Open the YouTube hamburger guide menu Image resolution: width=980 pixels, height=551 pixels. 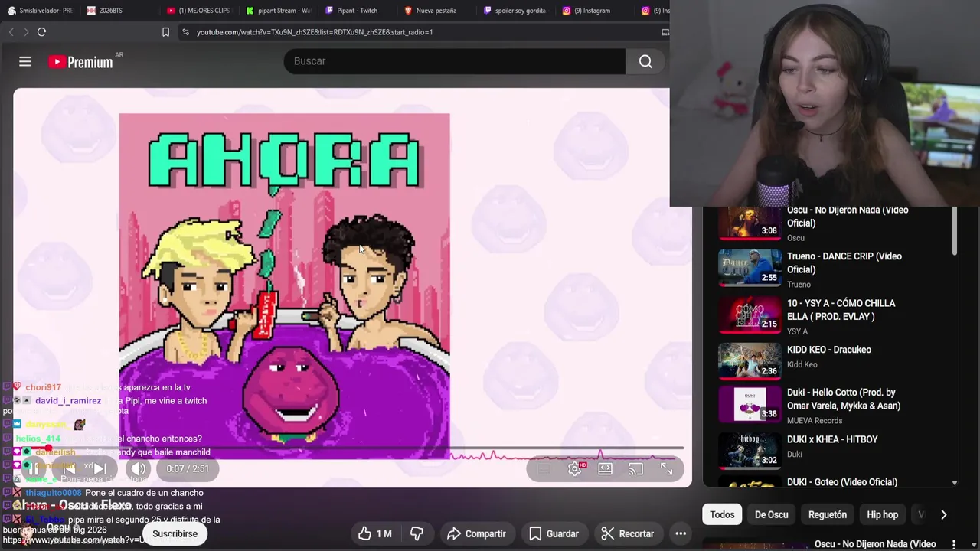point(24,61)
